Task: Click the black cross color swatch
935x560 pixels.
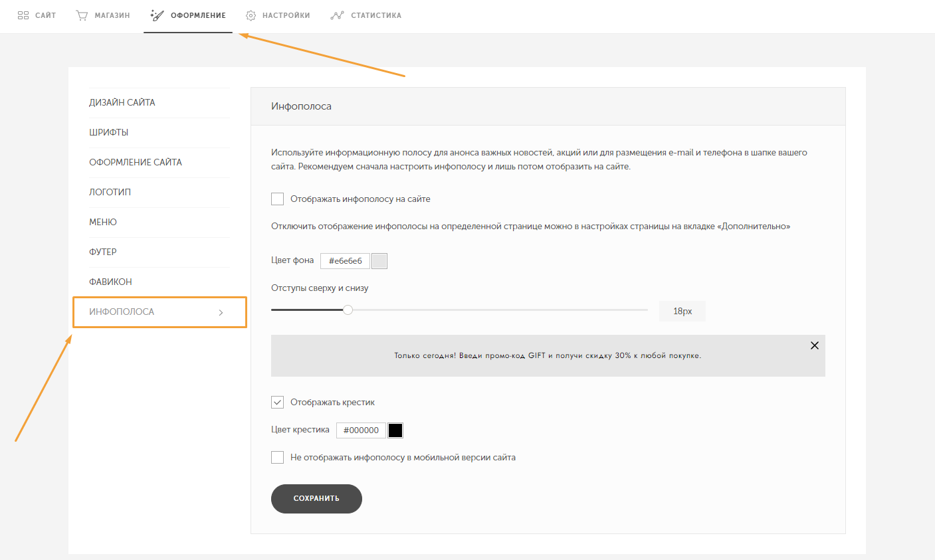Action: pos(395,430)
